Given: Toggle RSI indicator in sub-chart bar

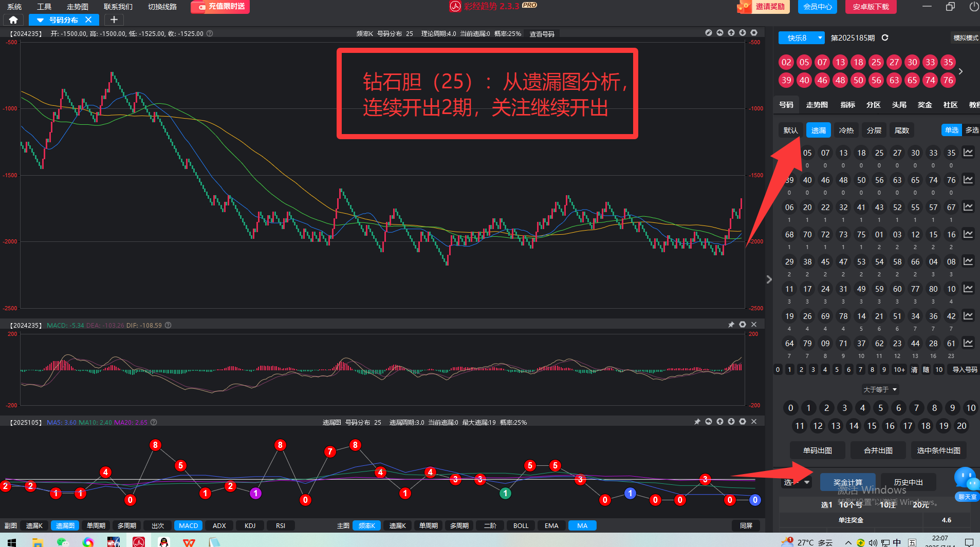Looking at the screenshot, I should (x=281, y=525).
